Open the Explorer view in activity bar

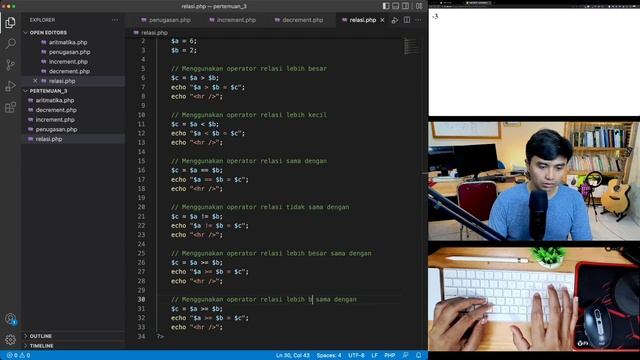[x=11, y=22]
